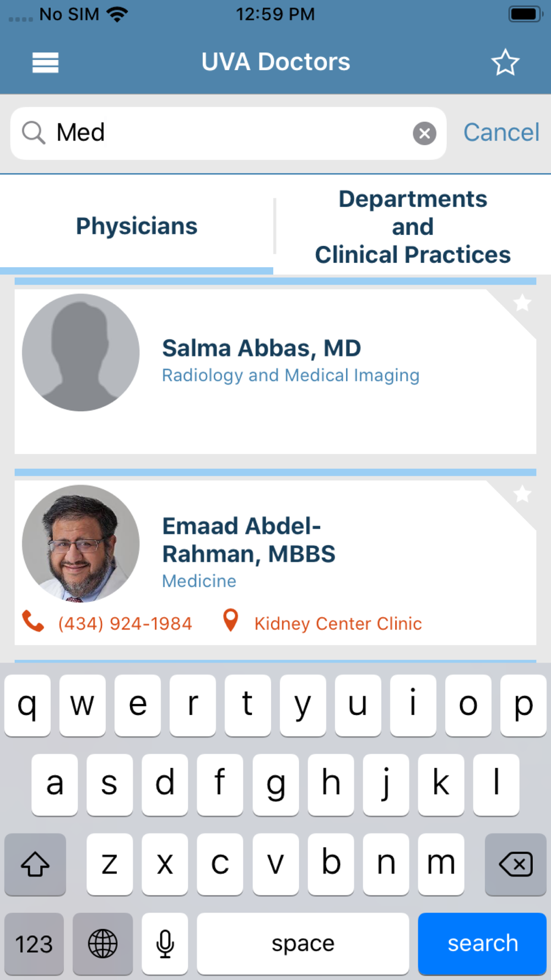
Task: Favorite Emaad Abdel-Rahman with the star
Action: click(522, 494)
